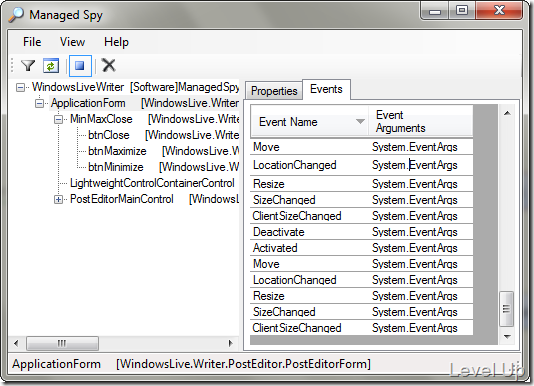Viewport: 534px width, 386px height.
Task: Select btnMinimize in the tree
Action: (115, 167)
